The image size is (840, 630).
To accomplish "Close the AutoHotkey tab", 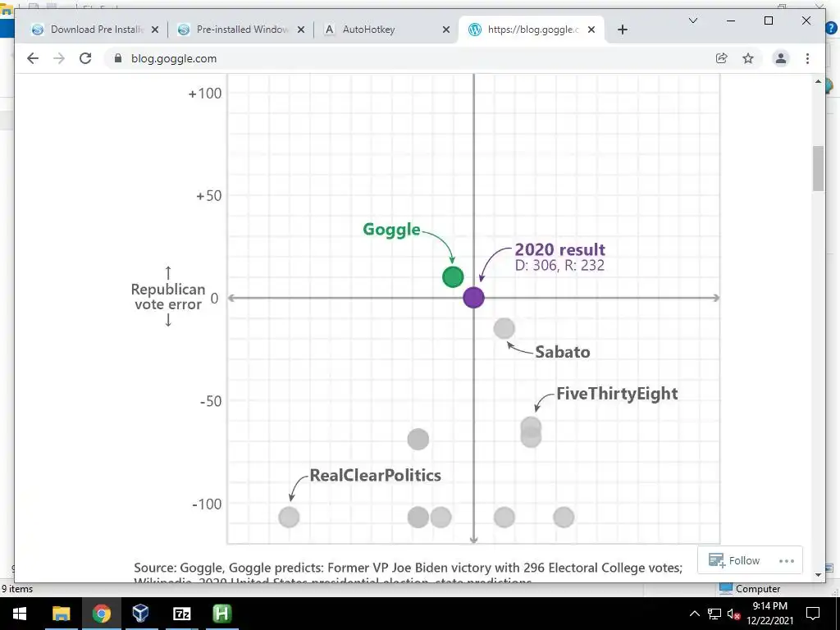I will [445, 30].
